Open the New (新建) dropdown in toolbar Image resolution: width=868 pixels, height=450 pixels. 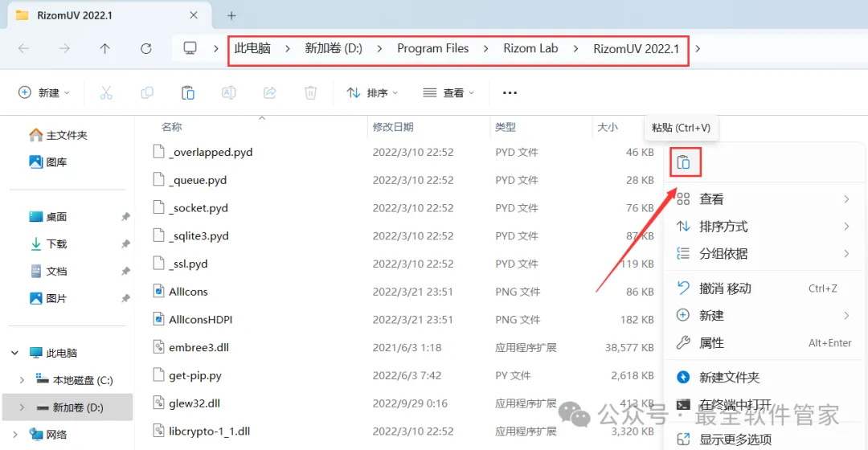(44, 93)
